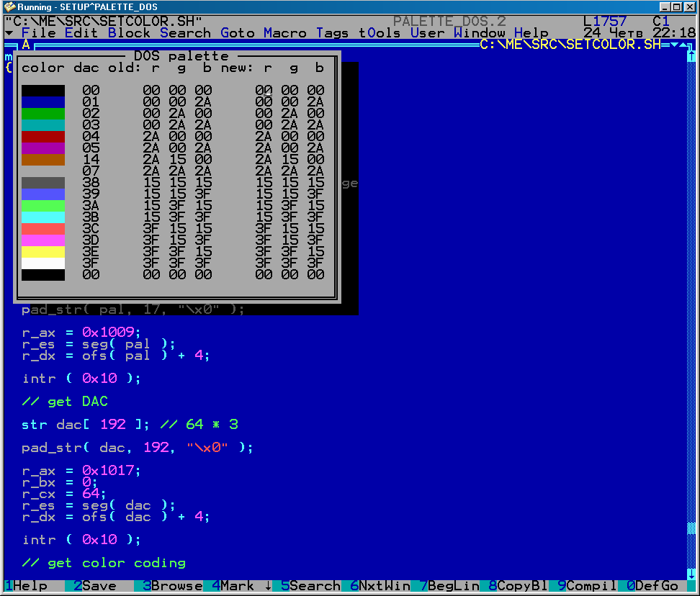The height and width of the screenshot is (596, 700).
Task: Select the blue swatch for dac 01
Action: pos(43,102)
